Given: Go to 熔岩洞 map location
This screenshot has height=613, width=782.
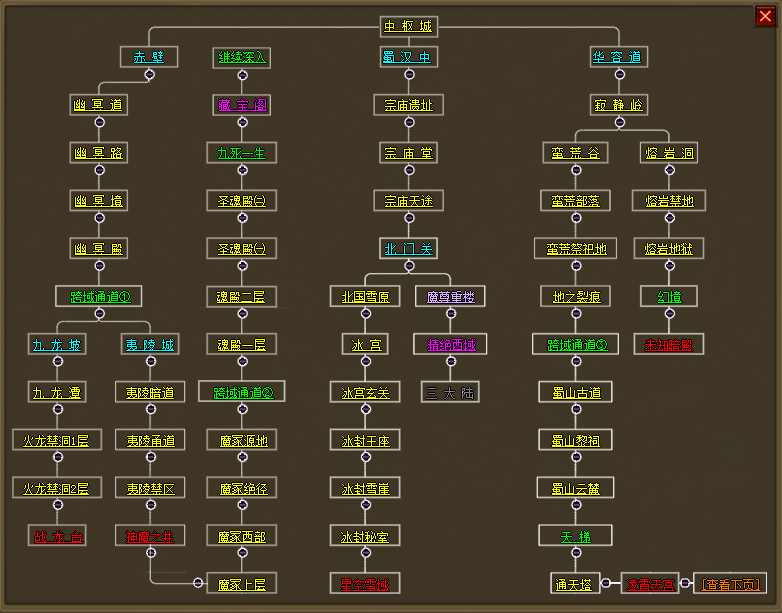Looking at the screenshot, I should point(669,153).
